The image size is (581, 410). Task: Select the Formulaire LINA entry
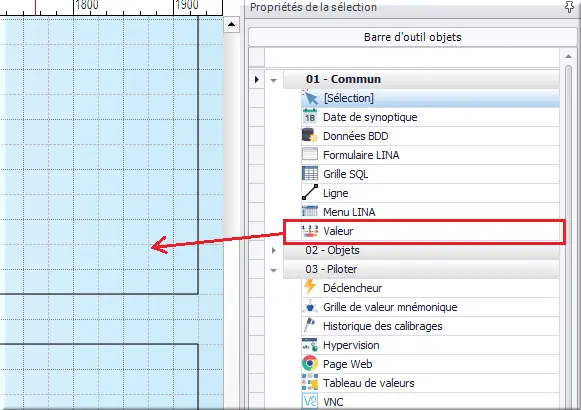pos(430,155)
